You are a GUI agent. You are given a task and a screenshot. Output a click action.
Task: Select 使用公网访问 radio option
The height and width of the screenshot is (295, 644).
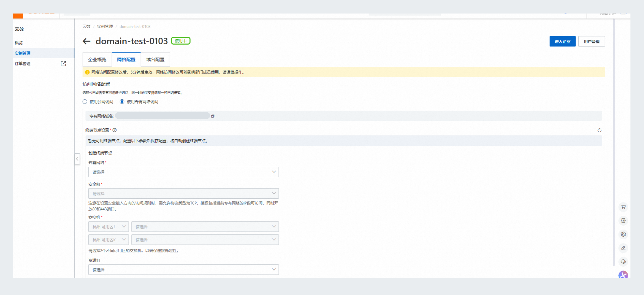pos(85,102)
